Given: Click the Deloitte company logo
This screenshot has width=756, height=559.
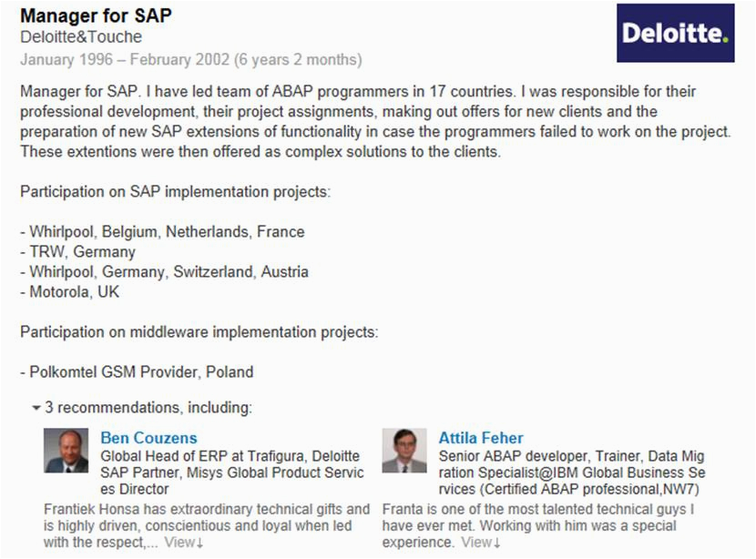Looking at the screenshot, I should [675, 34].
